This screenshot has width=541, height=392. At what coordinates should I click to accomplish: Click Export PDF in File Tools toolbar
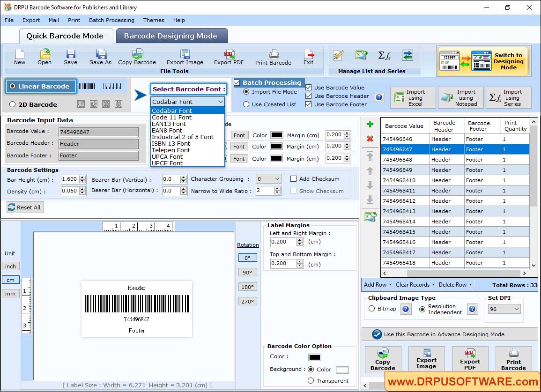coord(229,57)
